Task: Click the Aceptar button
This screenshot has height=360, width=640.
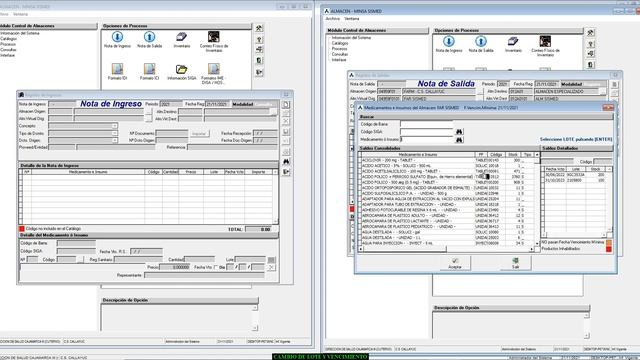Action: (x=455, y=263)
